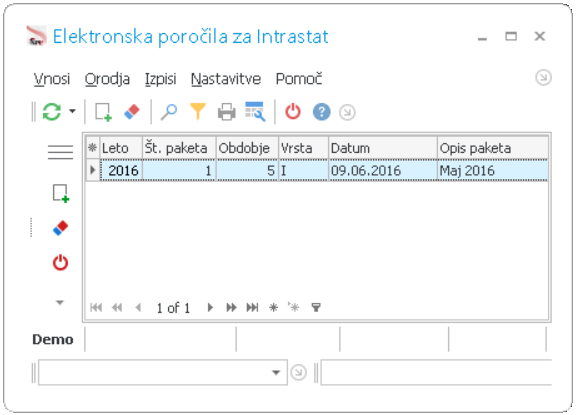Image resolution: width=576 pixels, height=415 pixels.
Task: Click the sidebar hamburger lines icon
Action: (x=60, y=152)
